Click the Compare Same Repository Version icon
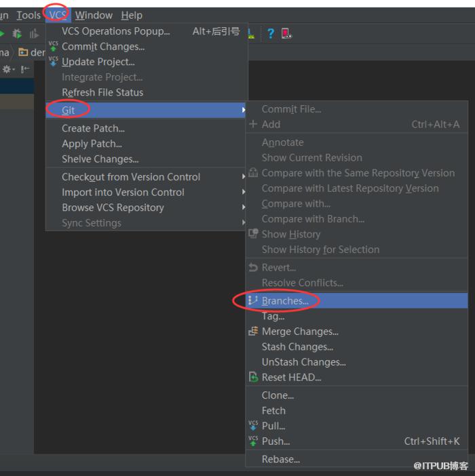 coord(253,172)
